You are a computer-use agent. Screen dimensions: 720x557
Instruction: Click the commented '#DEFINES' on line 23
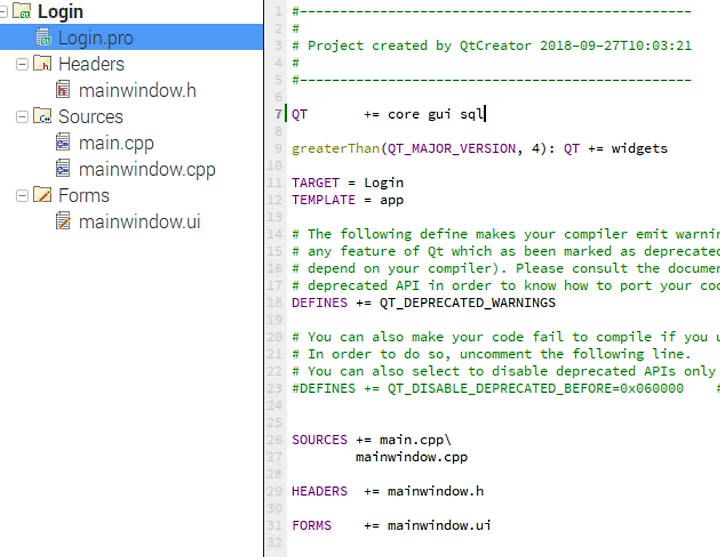(323, 388)
